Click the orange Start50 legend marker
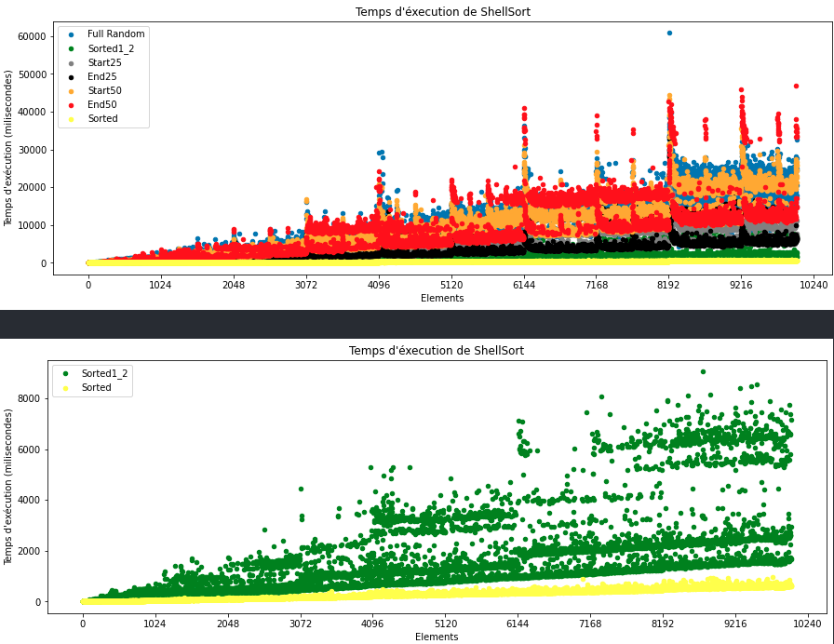 (72, 91)
